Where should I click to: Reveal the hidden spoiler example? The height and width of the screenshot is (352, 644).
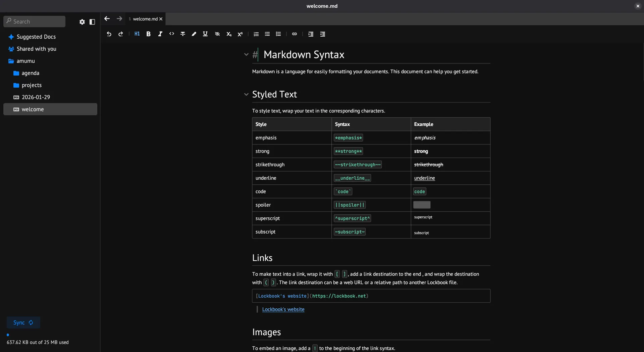422,205
